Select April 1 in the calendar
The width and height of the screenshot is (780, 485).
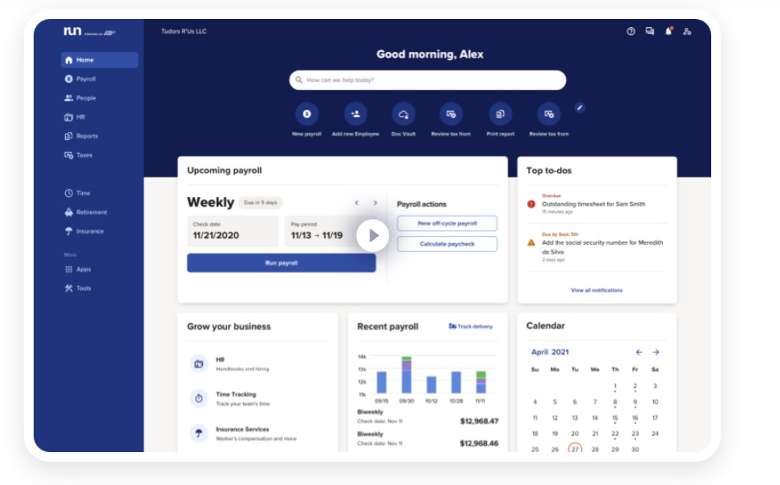pyautogui.click(x=615, y=386)
